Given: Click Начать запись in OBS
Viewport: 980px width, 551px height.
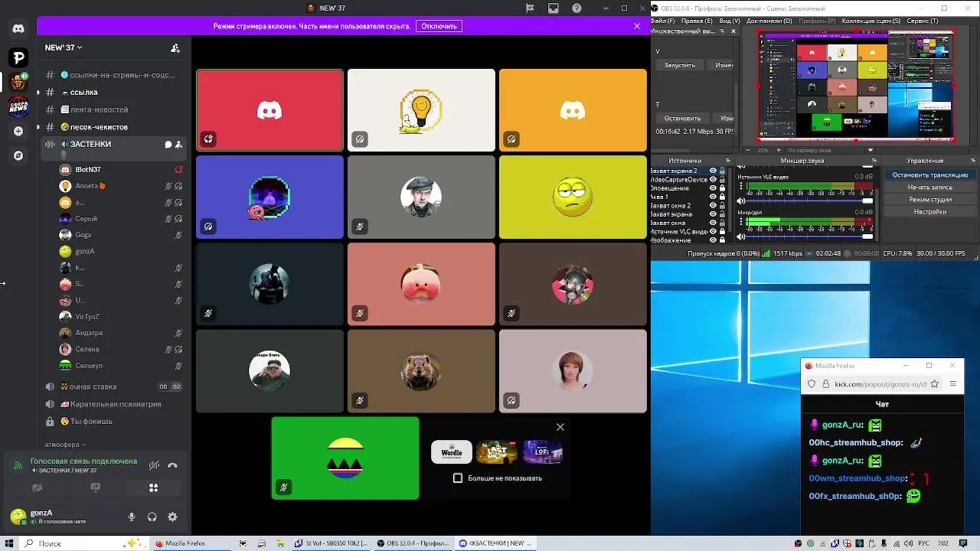Looking at the screenshot, I should point(929,187).
